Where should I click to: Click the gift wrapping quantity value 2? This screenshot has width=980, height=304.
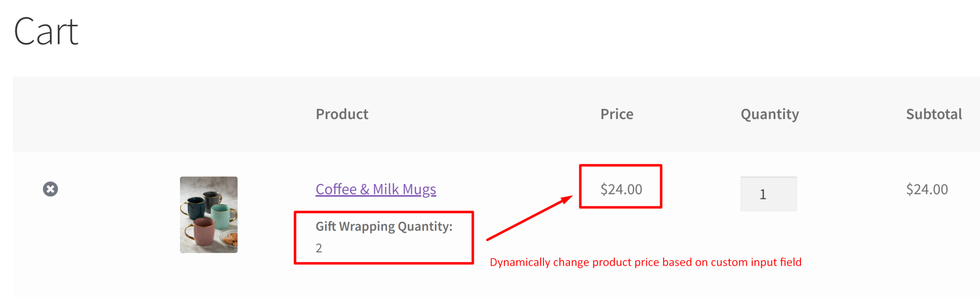[x=318, y=248]
